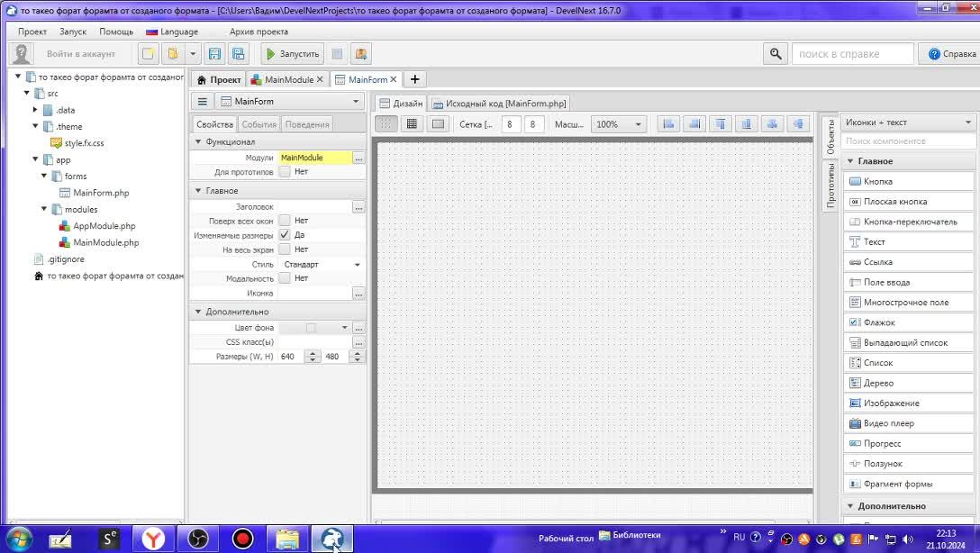
Task: Uncheck the 'Изменяемые размеры' checkbox
Action: (285, 235)
